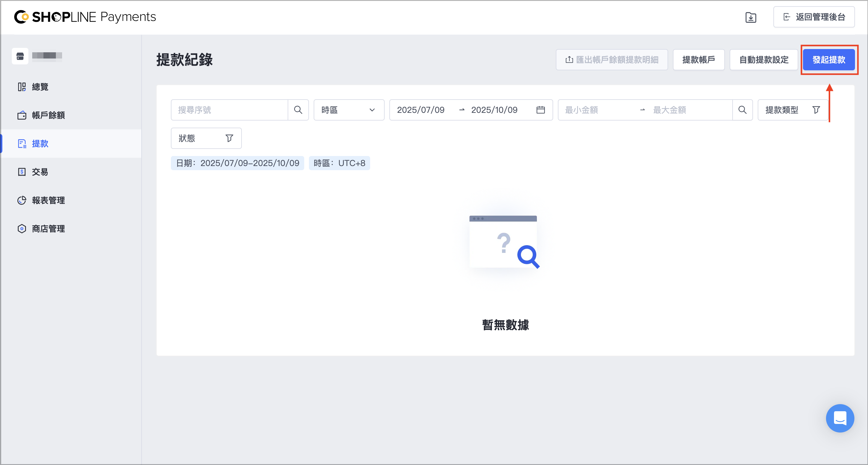
Task: Click the 日期 filter tag
Action: pos(238,163)
